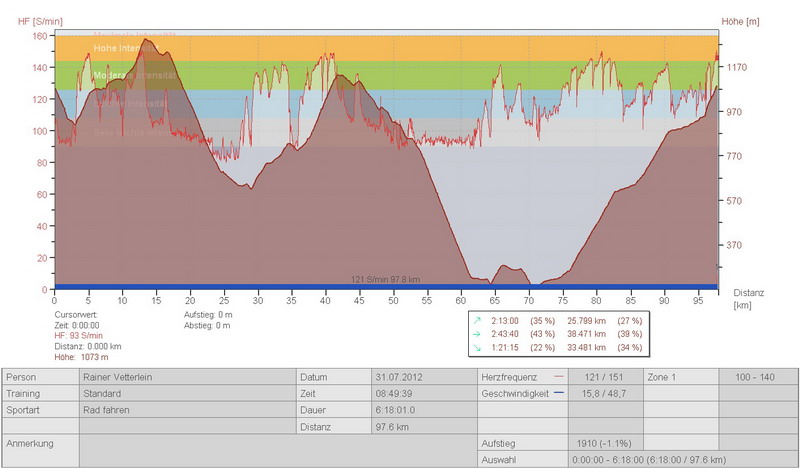Screen dimensions: 800x469
Task: Click the blue bar along the chart bottom
Action: click(x=385, y=287)
